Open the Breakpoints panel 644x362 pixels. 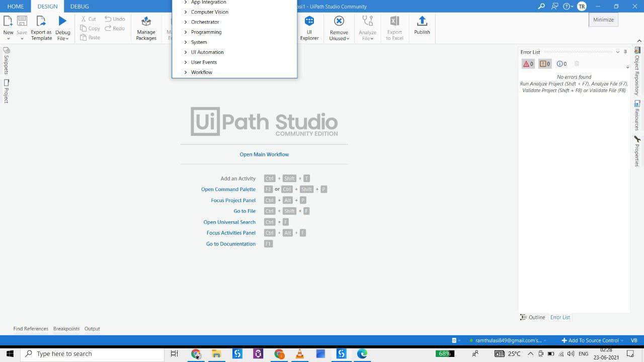66,329
